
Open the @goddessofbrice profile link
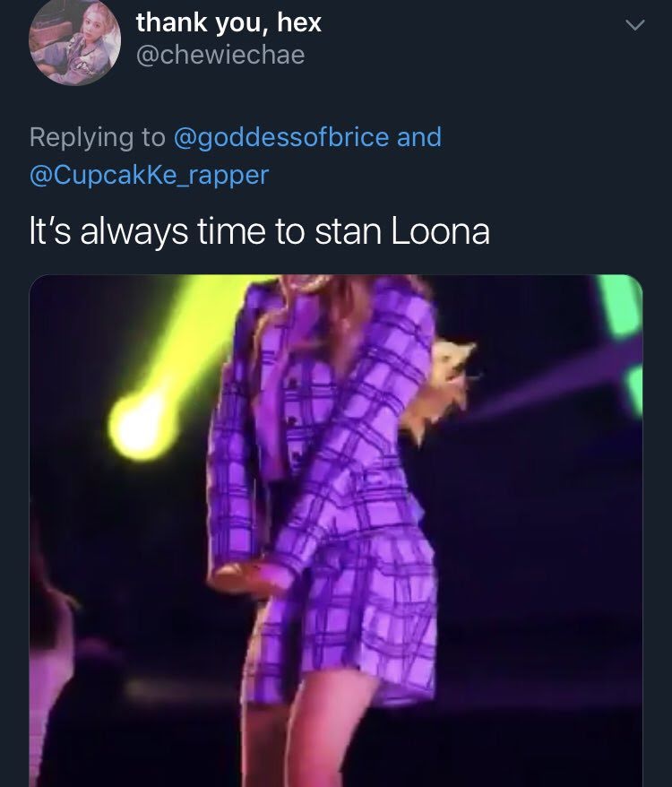[x=280, y=137]
